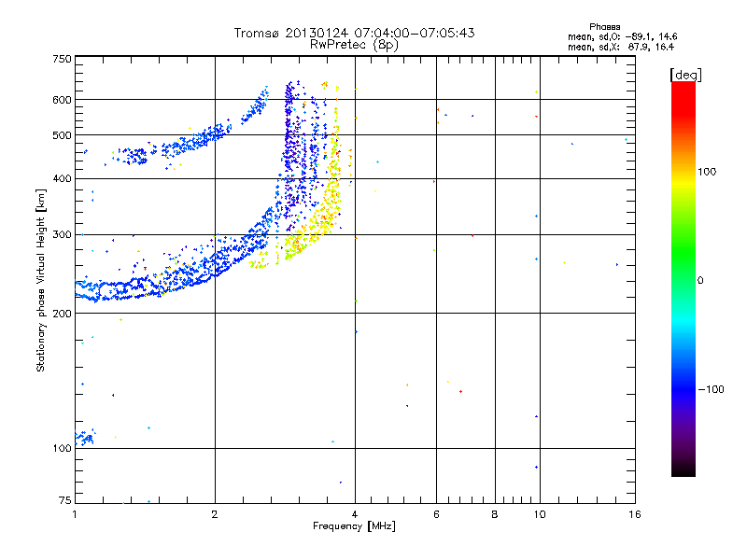Click the 'Frequency [MHz]' axis title
Screen dimensions: 747x560
point(354,526)
